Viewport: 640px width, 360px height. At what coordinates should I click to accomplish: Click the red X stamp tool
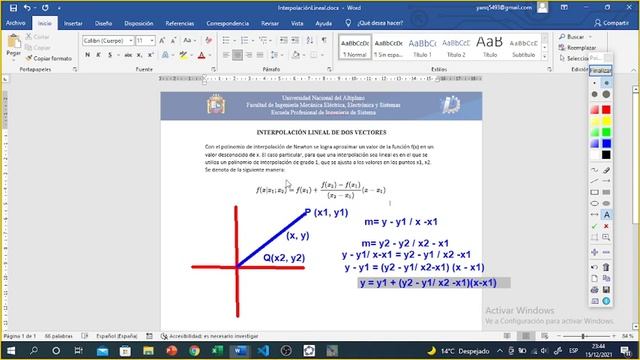(x=606, y=226)
